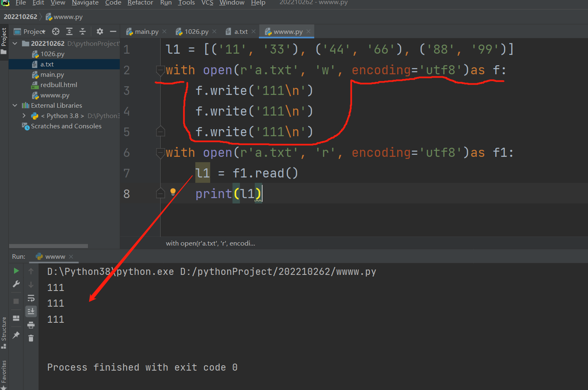This screenshot has width=588, height=390.
Task: Collapse the with block at line 6
Action: coord(161,153)
